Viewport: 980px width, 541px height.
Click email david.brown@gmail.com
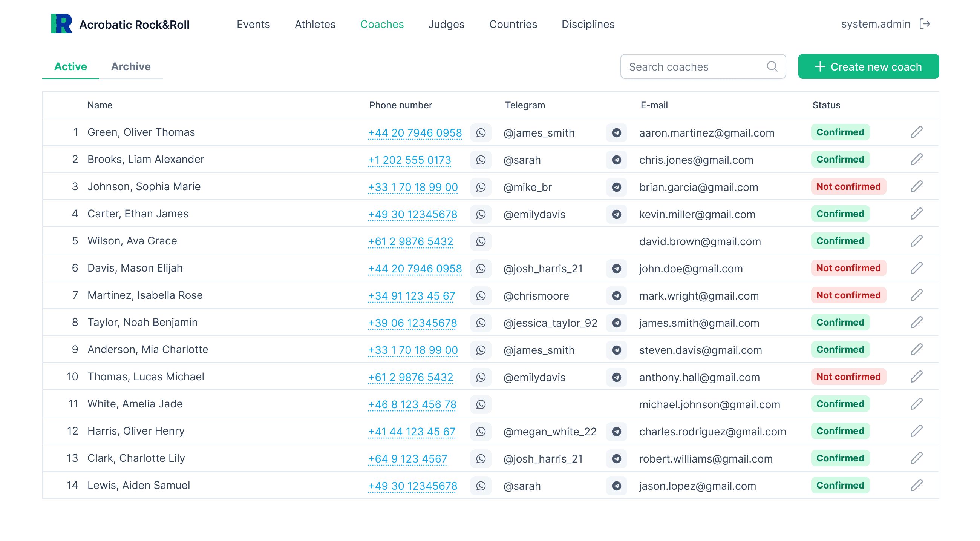click(700, 241)
